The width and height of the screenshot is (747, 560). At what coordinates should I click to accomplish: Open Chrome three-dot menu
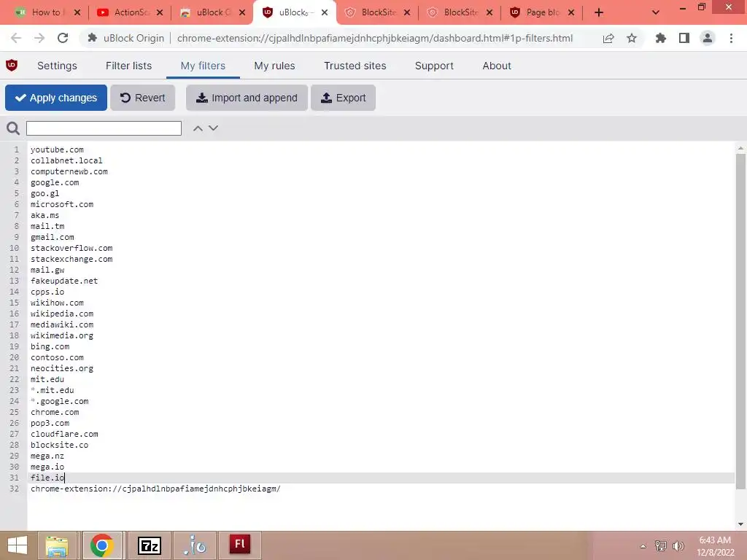pyautogui.click(x=731, y=38)
